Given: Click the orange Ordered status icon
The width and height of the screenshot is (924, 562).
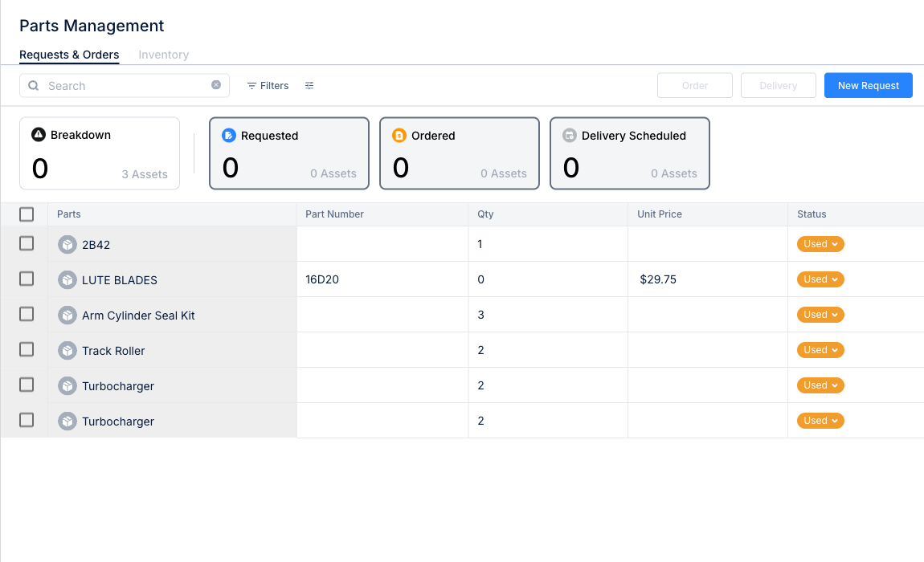Looking at the screenshot, I should click(399, 136).
